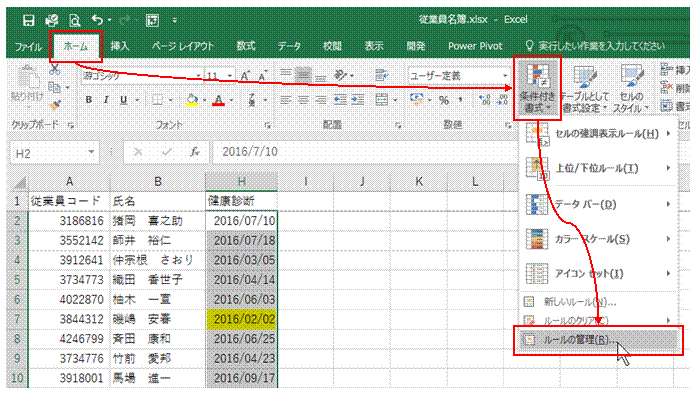Toggle Bold formatting
The height and width of the screenshot is (394, 698).
[89, 100]
